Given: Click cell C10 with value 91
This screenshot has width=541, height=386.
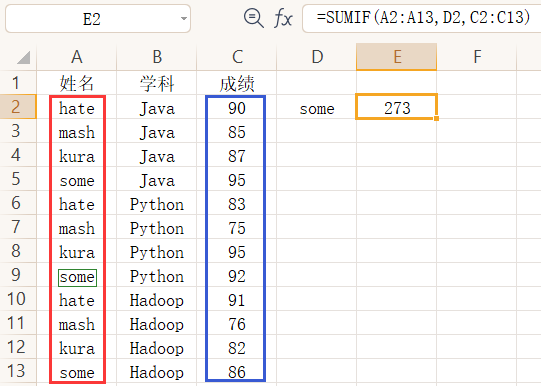Looking at the screenshot, I should 237,300.
